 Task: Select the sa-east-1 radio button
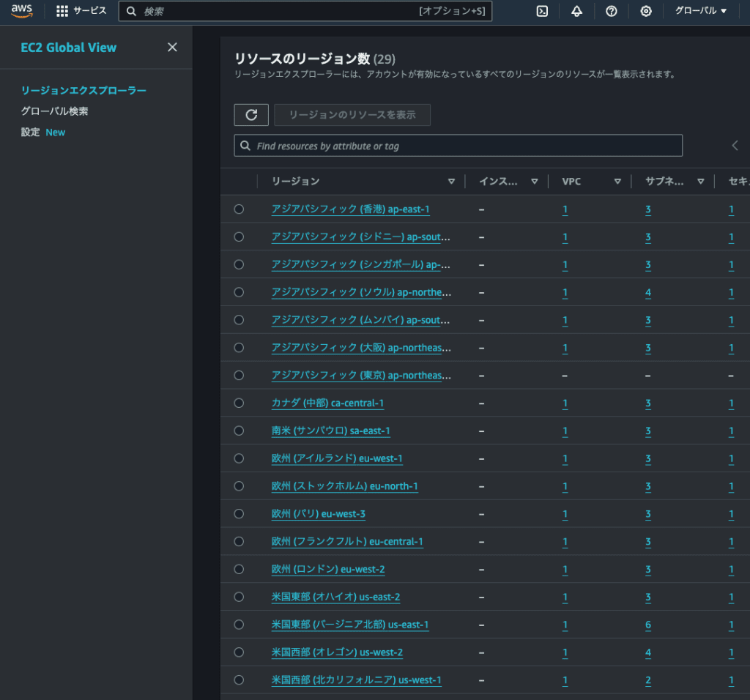click(x=239, y=431)
